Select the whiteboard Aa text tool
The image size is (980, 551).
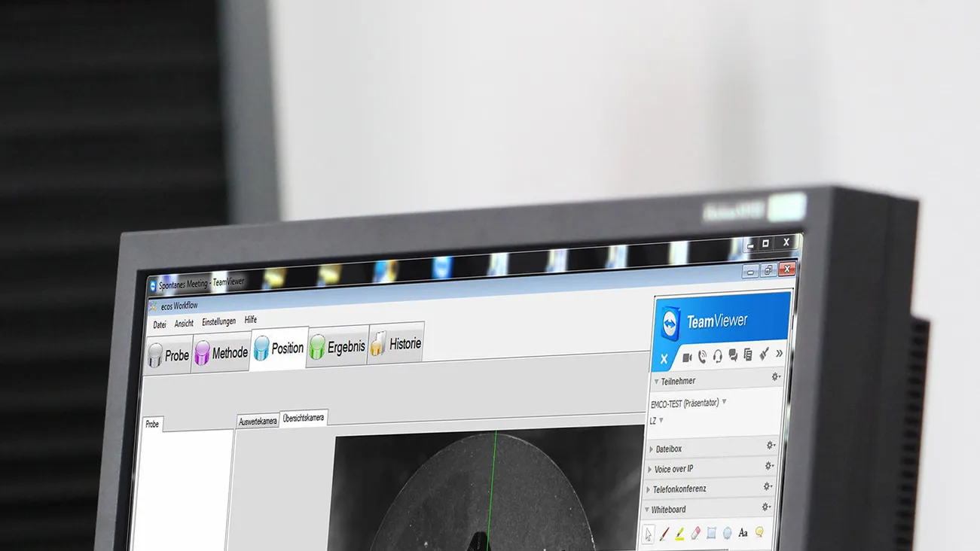coord(743,532)
